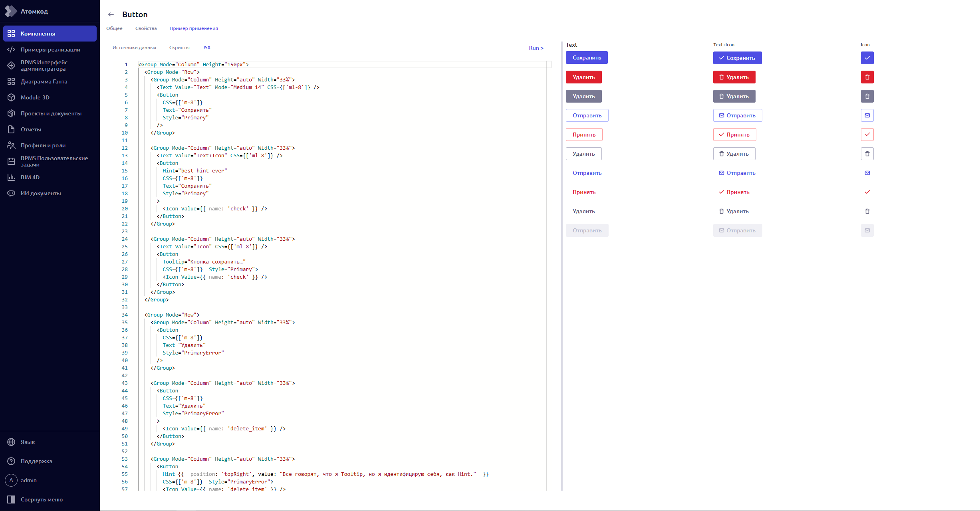Viewport: 980px width, 511px height.
Task: Click red Удалить button with trash icon
Action: (734, 77)
